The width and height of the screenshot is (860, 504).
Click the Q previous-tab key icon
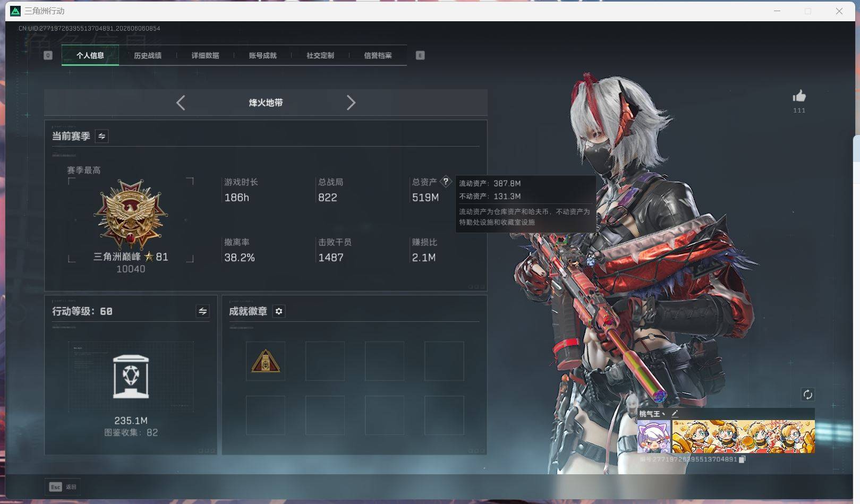point(48,55)
